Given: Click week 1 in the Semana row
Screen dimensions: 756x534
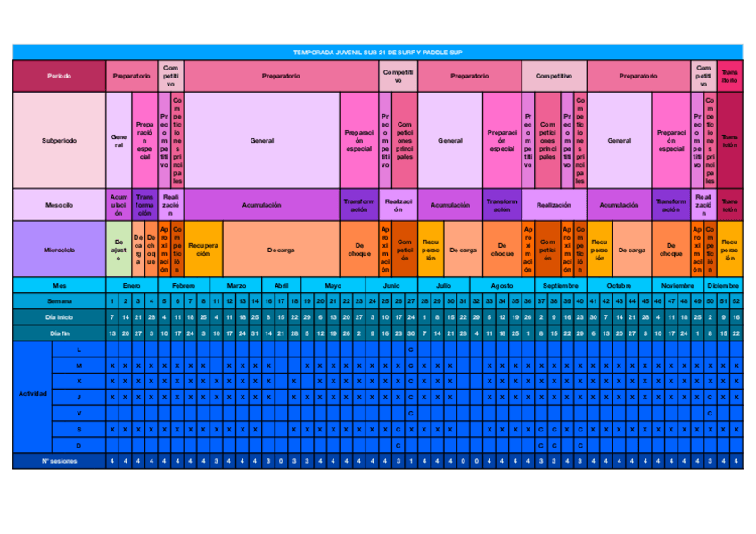Looking at the screenshot, I should coord(112,301).
